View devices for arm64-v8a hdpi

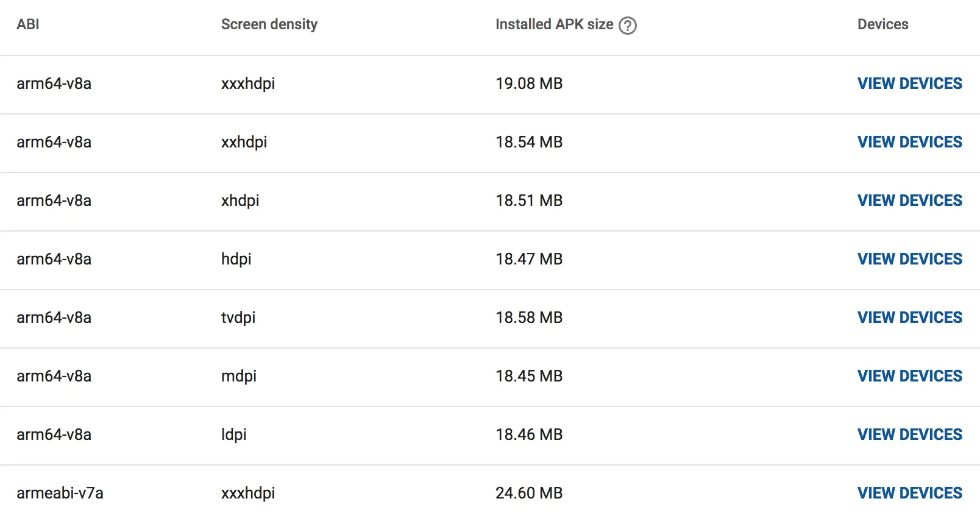(909, 259)
